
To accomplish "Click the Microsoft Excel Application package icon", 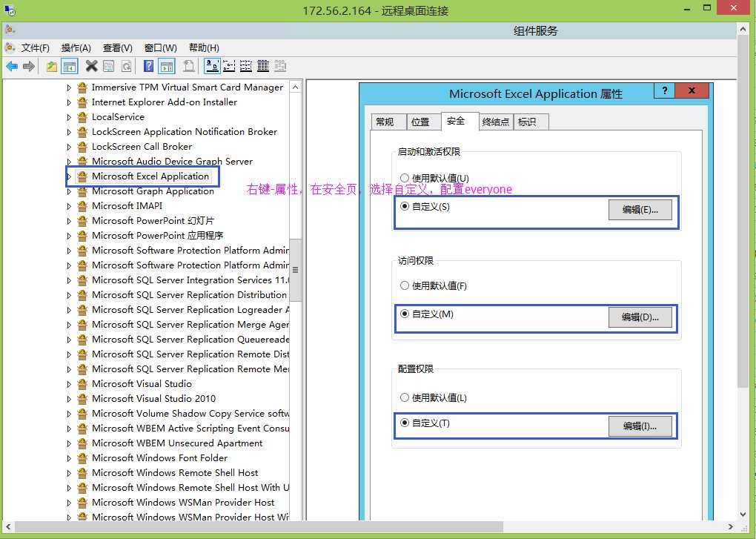I will [x=82, y=176].
